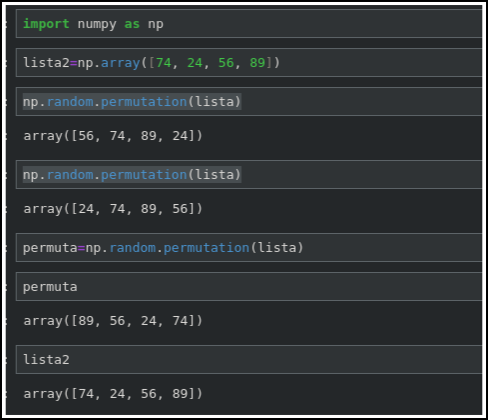
Task: Click the cell containing only 'lista2'
Action: coord(249,360)
